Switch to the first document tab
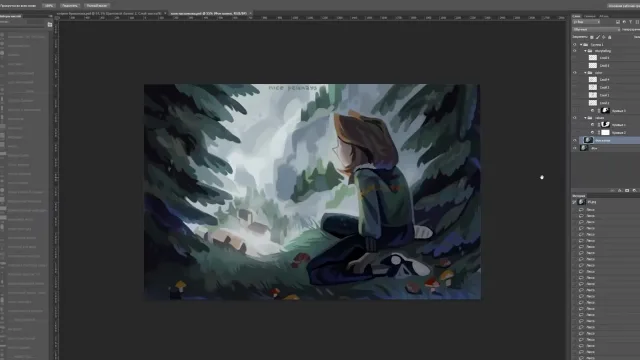This screenshot has height=360, width=640. point(111,13)
